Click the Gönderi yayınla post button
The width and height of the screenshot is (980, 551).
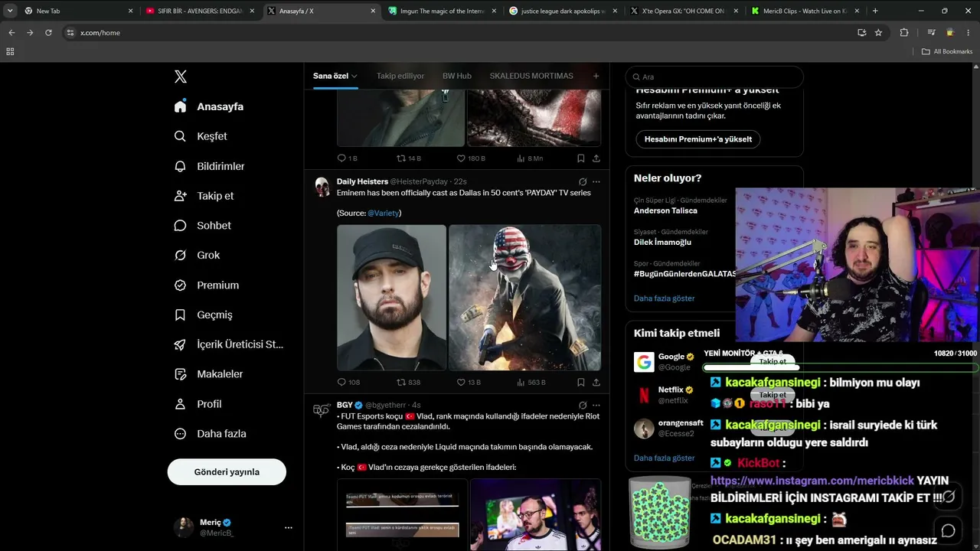(227, 472)
